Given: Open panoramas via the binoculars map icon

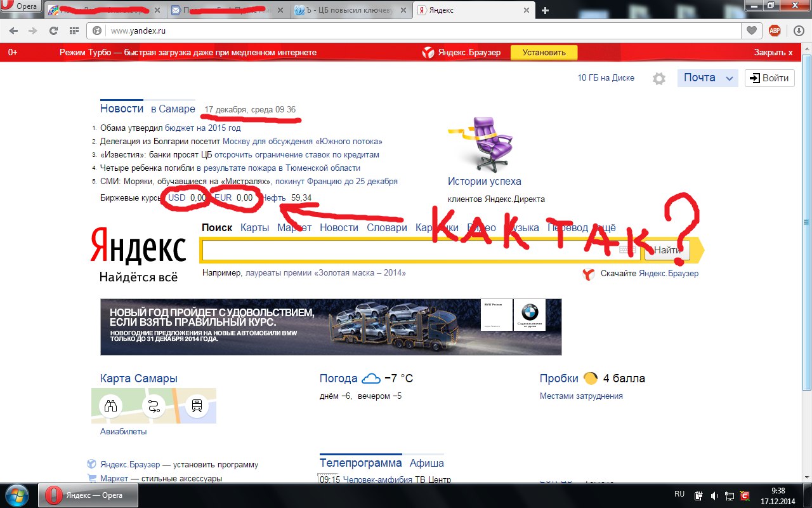Looking at the screenshot, I should (x=111, y=406).
